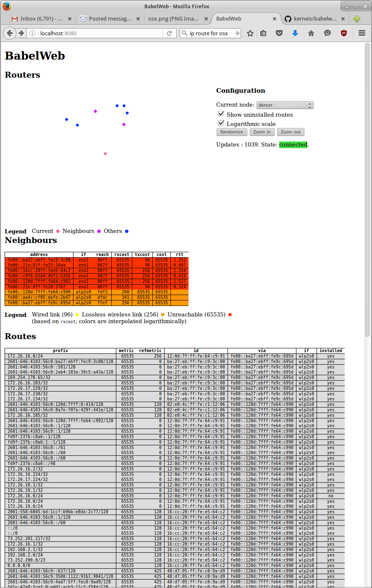Click the Home icon in toolbar
Image resolution: width=372 pixels, height=588 pixels.
click(311, 33)
